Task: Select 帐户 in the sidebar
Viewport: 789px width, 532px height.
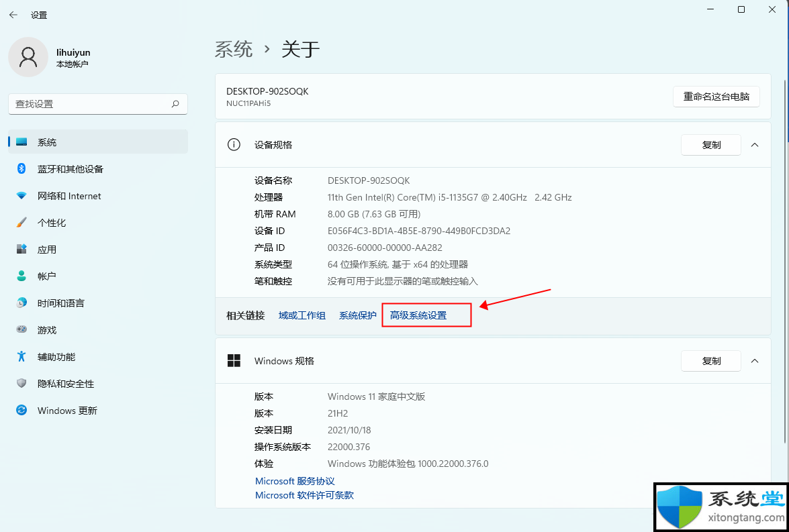Action: [98, 276]
